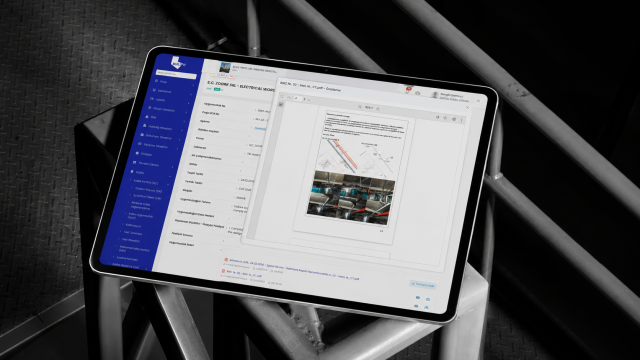This screenshot has width=640, height=360.
Task: Open the PDF zoom percentage dropdown
Action: (369, 107)
